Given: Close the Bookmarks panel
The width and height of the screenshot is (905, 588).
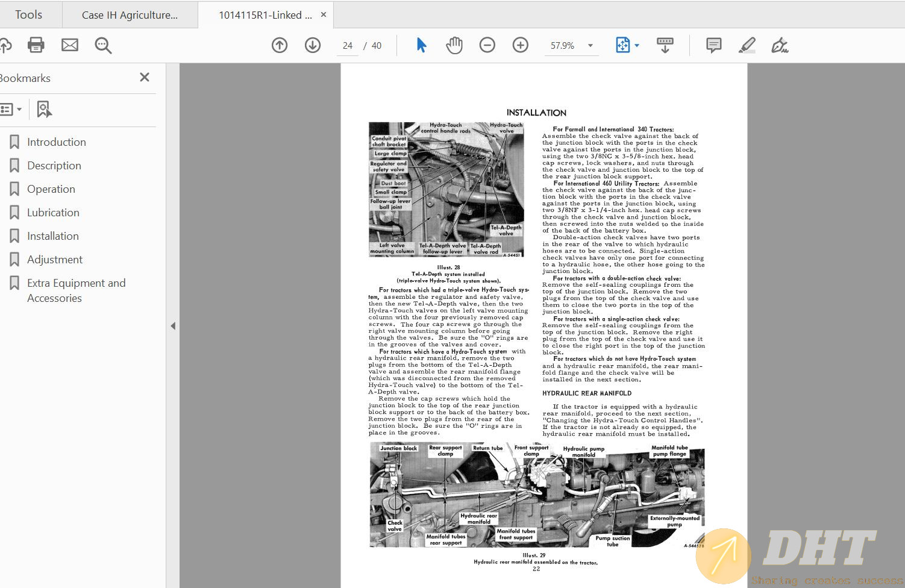Looking at the screenshot, I should (x=145, y=77).
